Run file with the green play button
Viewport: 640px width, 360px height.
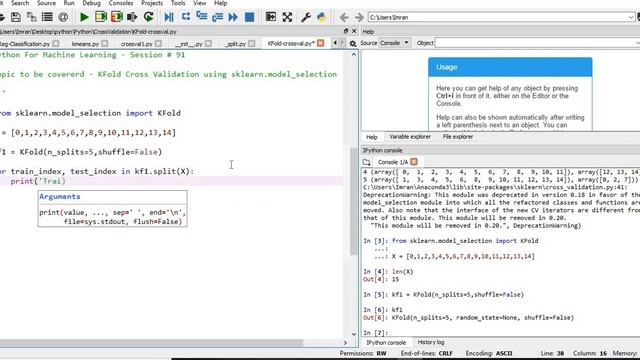click(x=84, y=17)
